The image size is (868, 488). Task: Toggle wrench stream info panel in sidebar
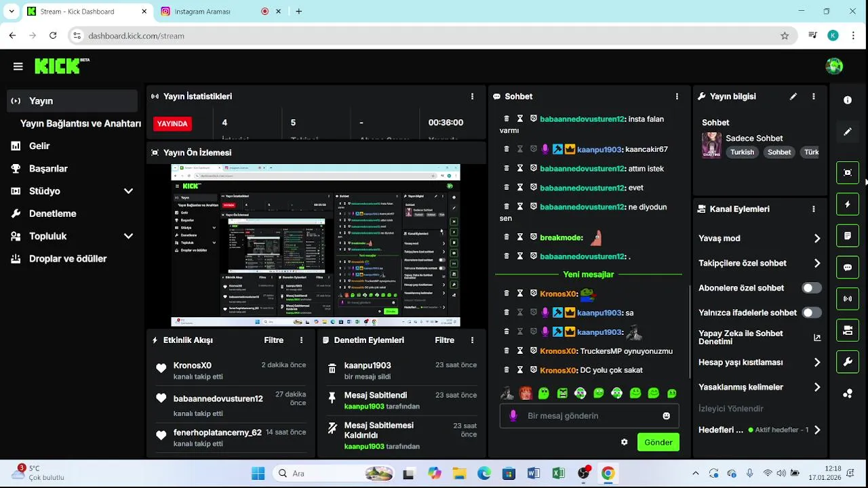[848, 362]
